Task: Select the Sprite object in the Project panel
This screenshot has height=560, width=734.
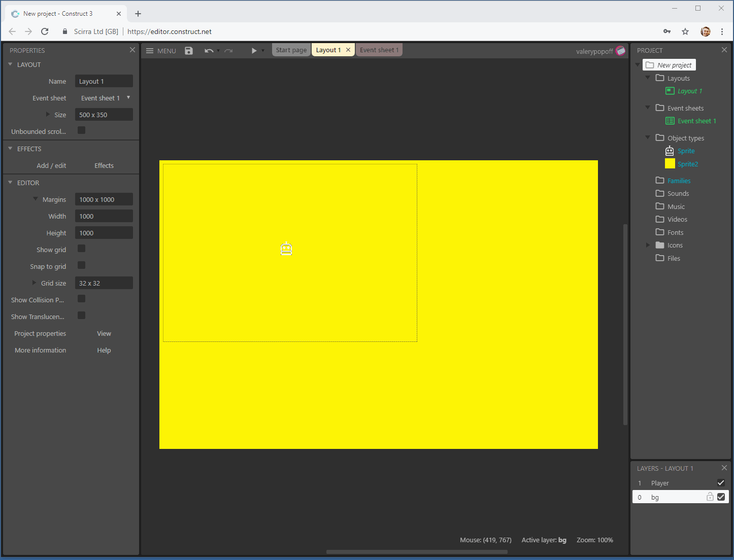Action: [x=687, y=151]
